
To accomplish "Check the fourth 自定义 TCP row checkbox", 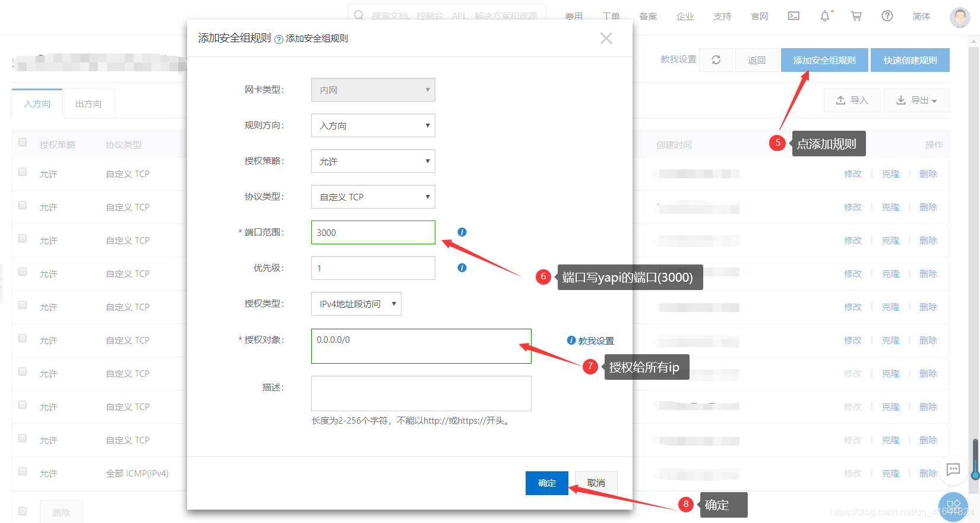I will [23, 272].
